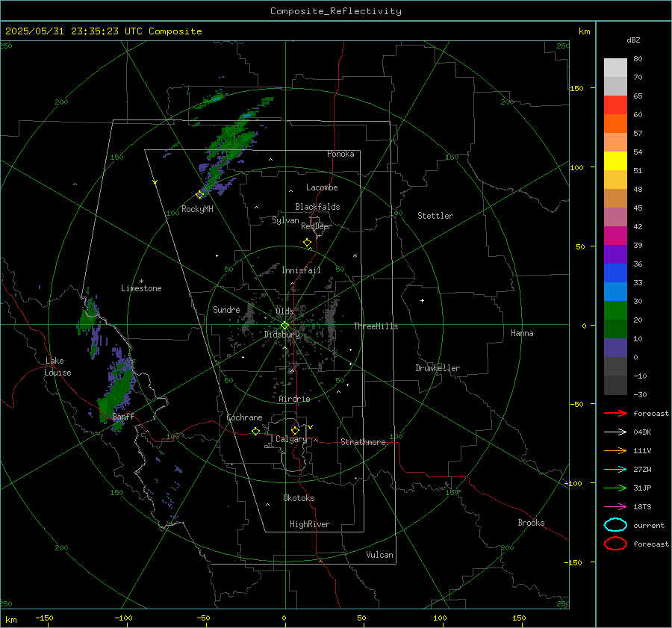Click the cyan current ellipse icon

(x=615, y=525)
